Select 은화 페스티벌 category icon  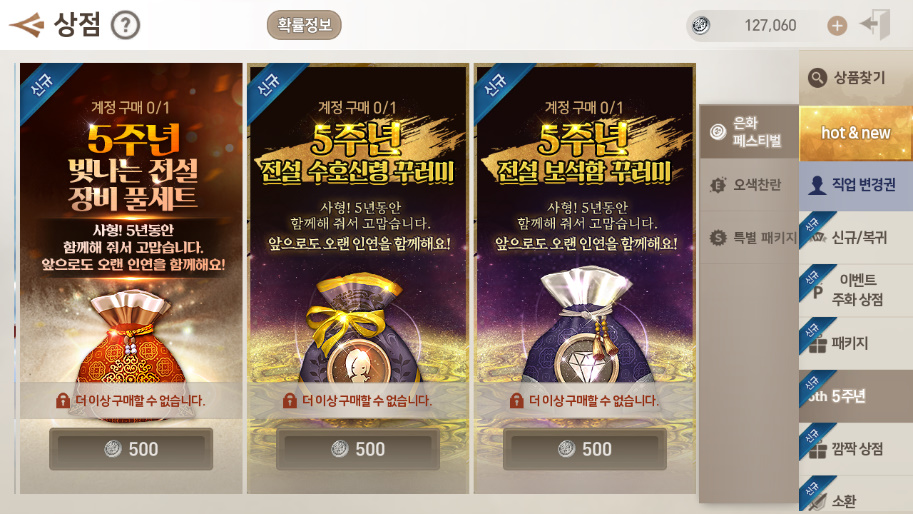click(717, 132)
